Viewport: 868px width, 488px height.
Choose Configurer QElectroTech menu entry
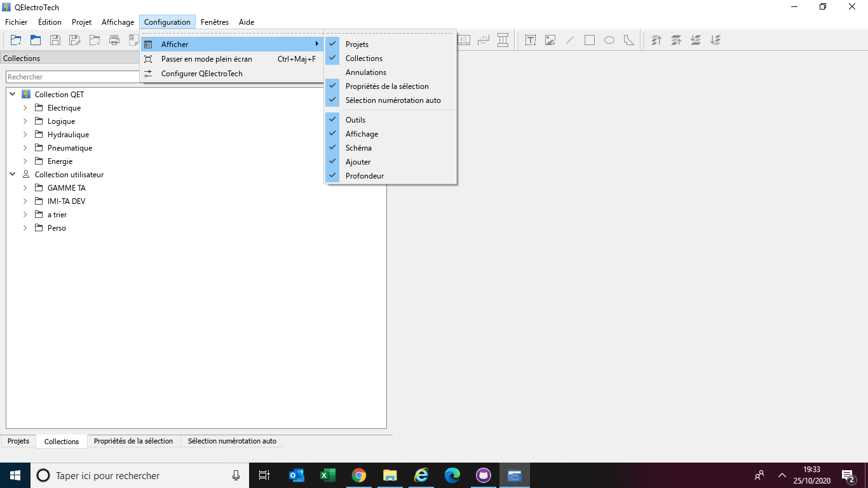[201, 74]
